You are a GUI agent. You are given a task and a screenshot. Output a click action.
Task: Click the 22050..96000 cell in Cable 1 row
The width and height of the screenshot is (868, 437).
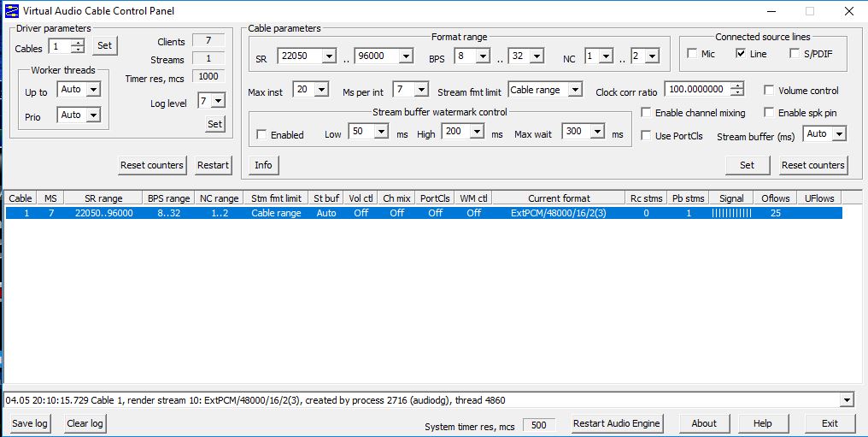click(104, 213)
